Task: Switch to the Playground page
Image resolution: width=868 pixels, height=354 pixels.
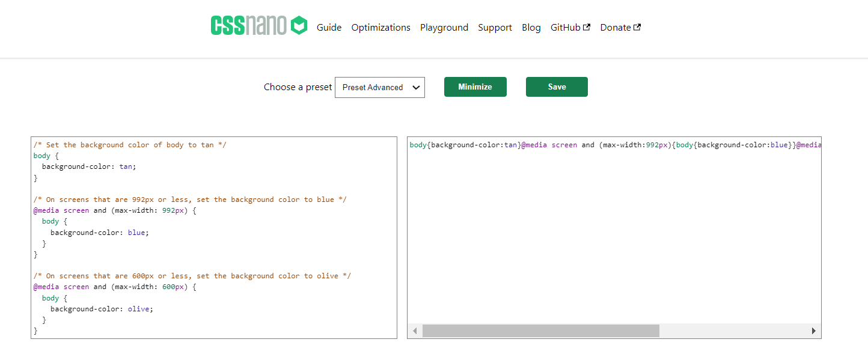Action: click(x=444, y=27)
